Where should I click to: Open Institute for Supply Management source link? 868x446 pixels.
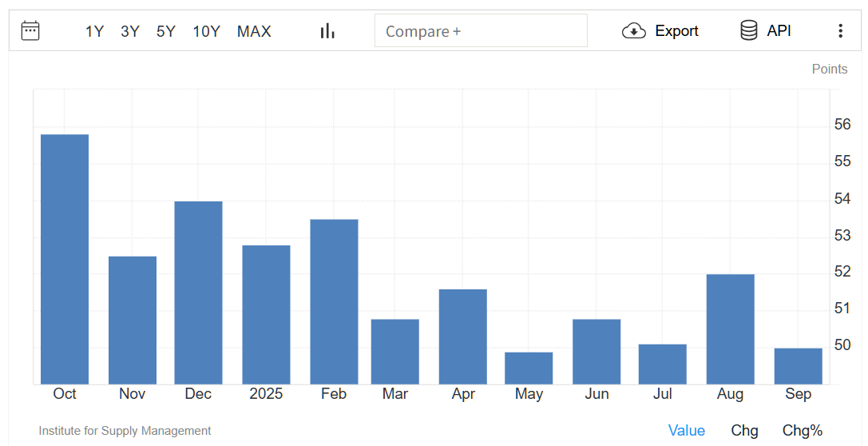click(125, 431)
